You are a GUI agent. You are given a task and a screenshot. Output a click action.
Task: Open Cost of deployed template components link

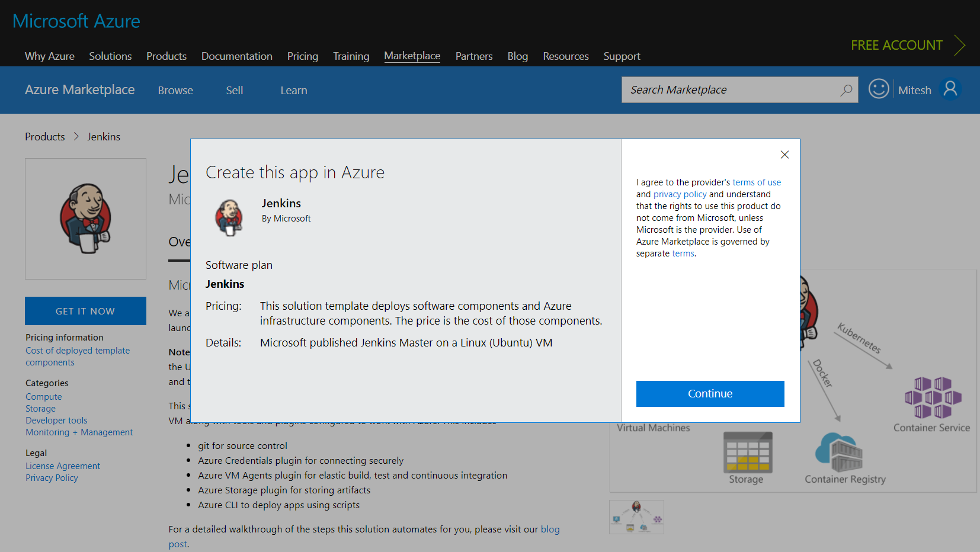click(x=78, y=357)
